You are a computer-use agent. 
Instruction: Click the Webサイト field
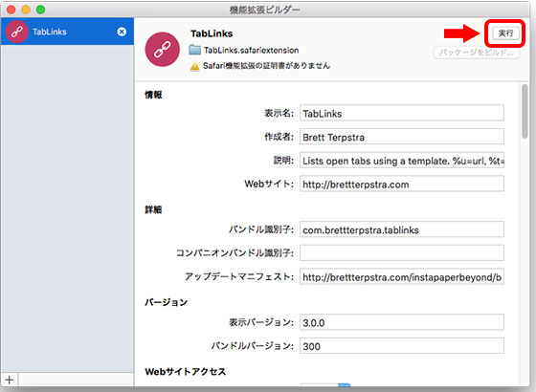[x=402, y=184]
